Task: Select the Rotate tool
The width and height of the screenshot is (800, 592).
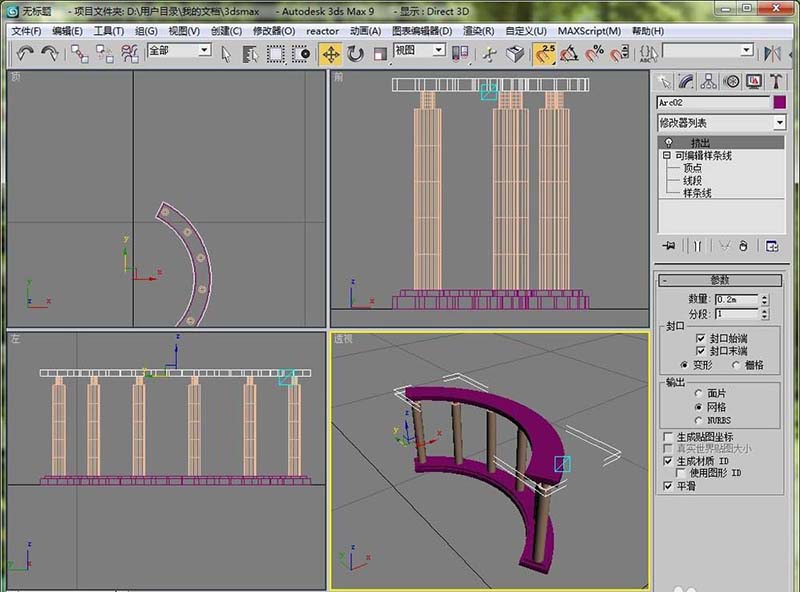Action: 355,53
